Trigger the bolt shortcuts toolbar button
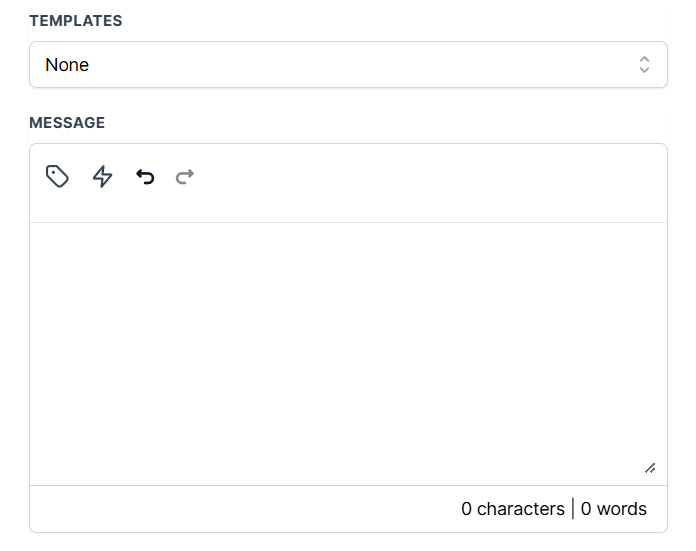Image resolution: width=696 pixels, height=551 pixels. [x=102, y=176]
